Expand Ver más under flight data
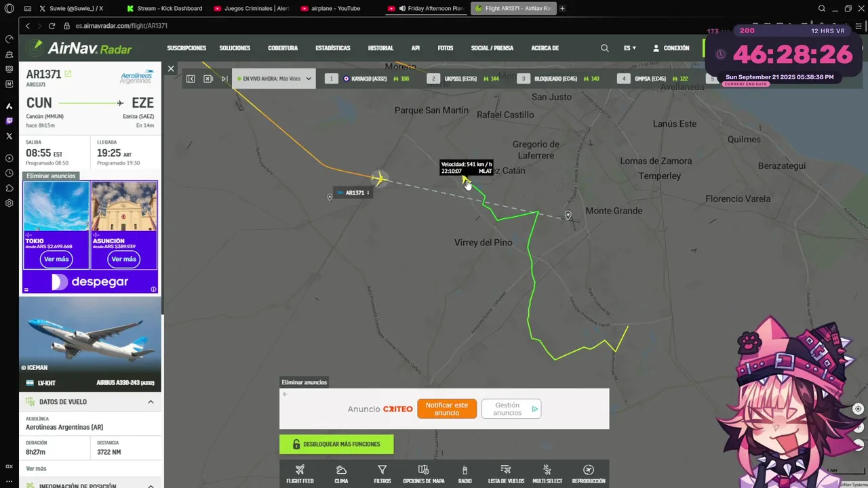 click(36, 468)
